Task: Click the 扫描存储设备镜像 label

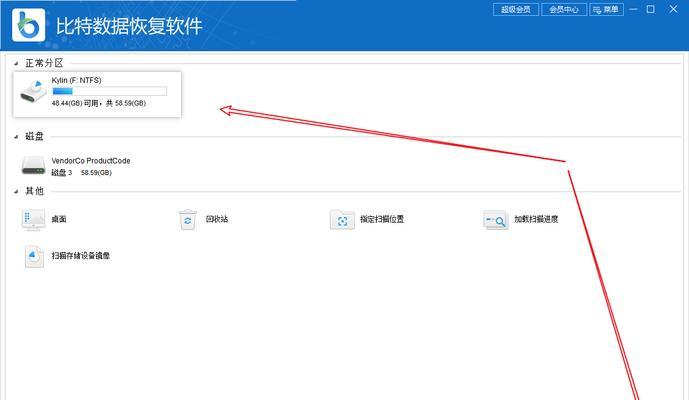Action: pyautogui.click(x=81, y=255)
